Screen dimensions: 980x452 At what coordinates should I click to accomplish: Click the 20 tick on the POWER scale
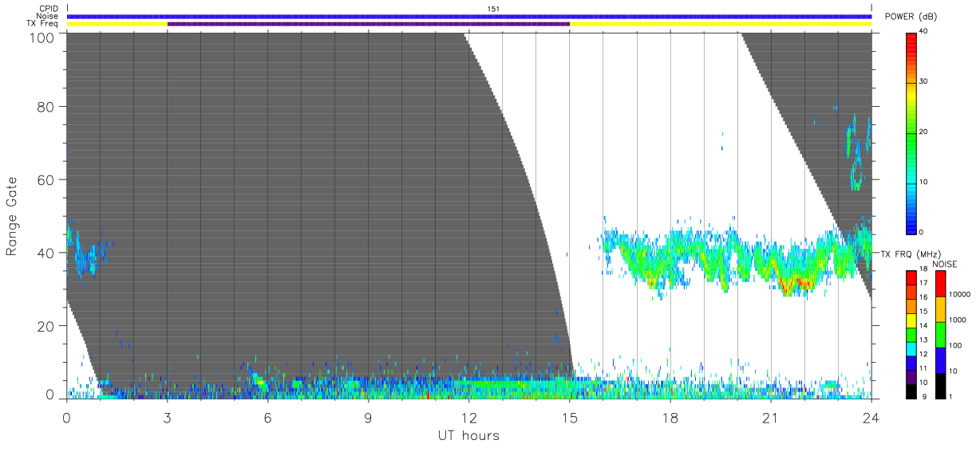pos(924,132)
